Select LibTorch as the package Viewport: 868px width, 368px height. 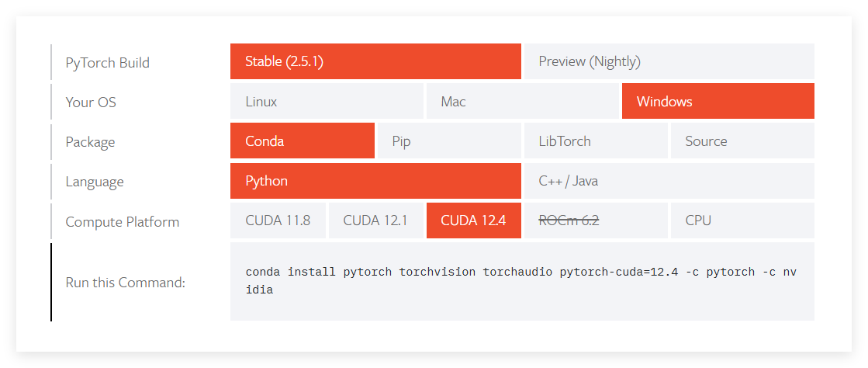(595, 141)
